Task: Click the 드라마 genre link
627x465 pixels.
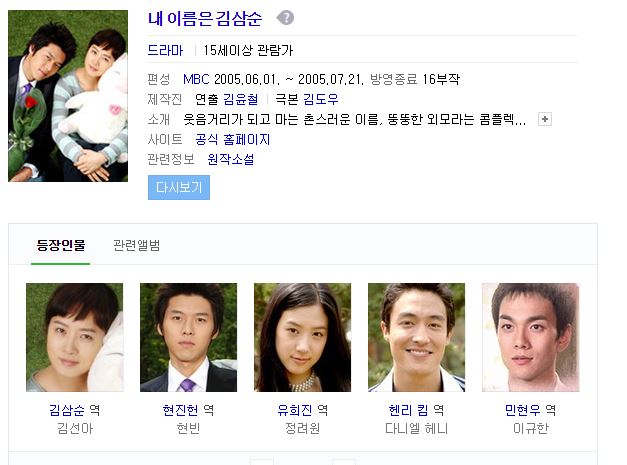Action: click(165, 50)
